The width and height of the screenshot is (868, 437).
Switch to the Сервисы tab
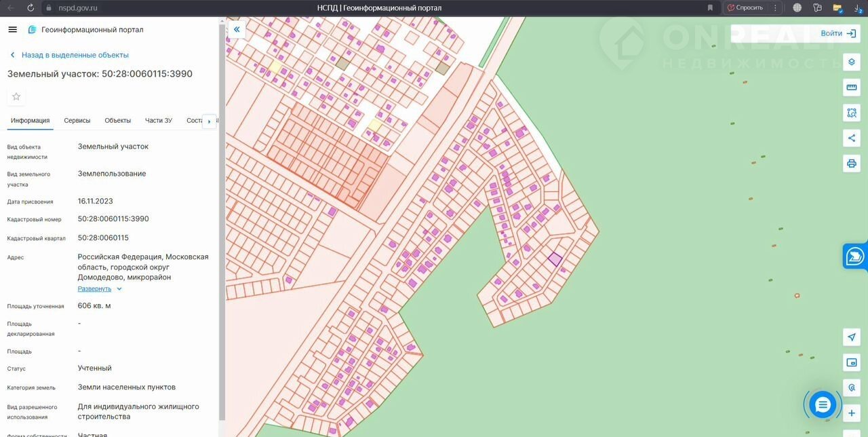coord(77,121)
